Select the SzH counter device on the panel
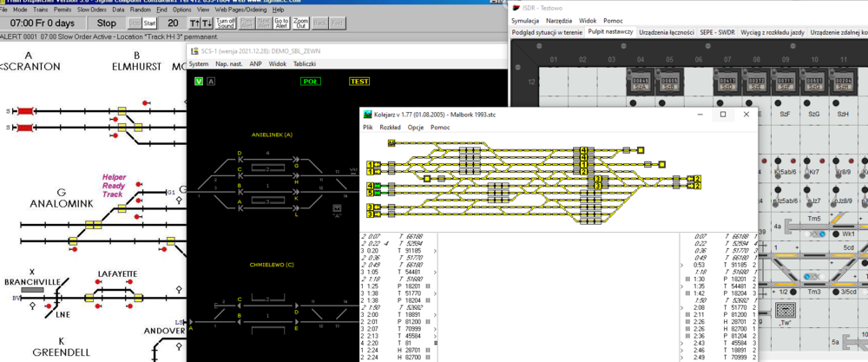This screenshot has width=868, height=362. tap(842, 83)
